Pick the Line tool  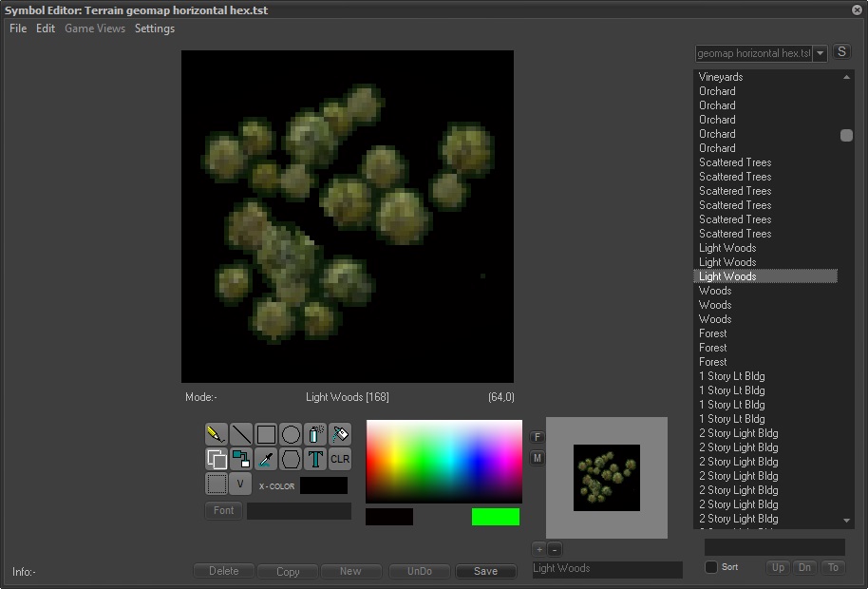click(241, 435)
